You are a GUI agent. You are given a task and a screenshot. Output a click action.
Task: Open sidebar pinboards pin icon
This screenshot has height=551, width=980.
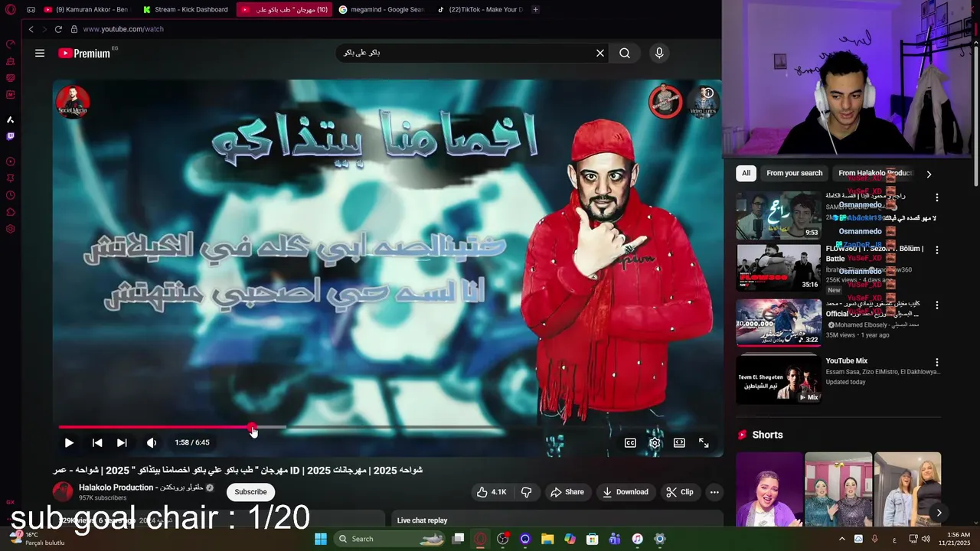(11, 178)
